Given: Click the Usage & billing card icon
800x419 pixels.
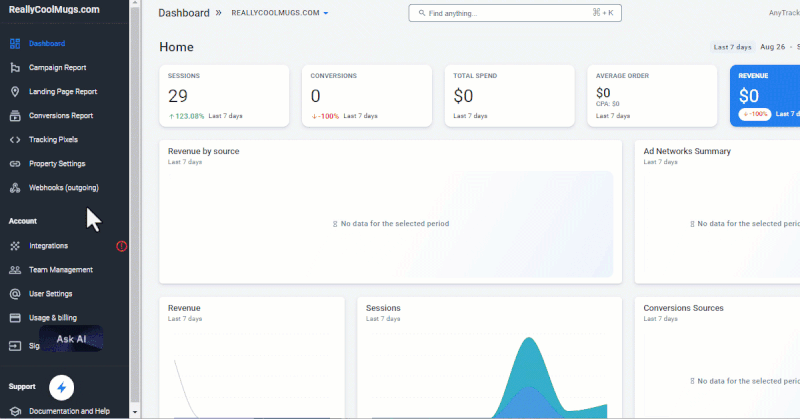Looking at the screenshot, I should (15, 318).
